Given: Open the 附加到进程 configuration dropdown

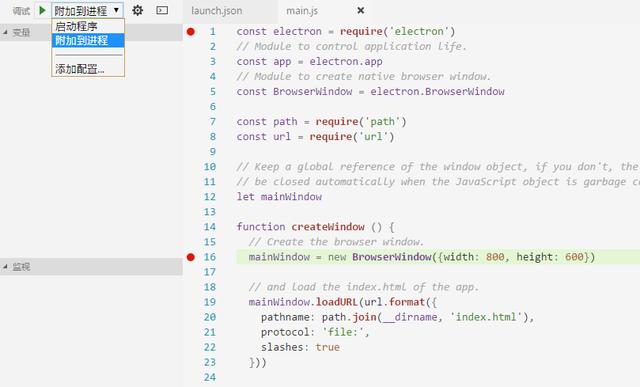Looking at the screenshot, I should click(87, 11).
